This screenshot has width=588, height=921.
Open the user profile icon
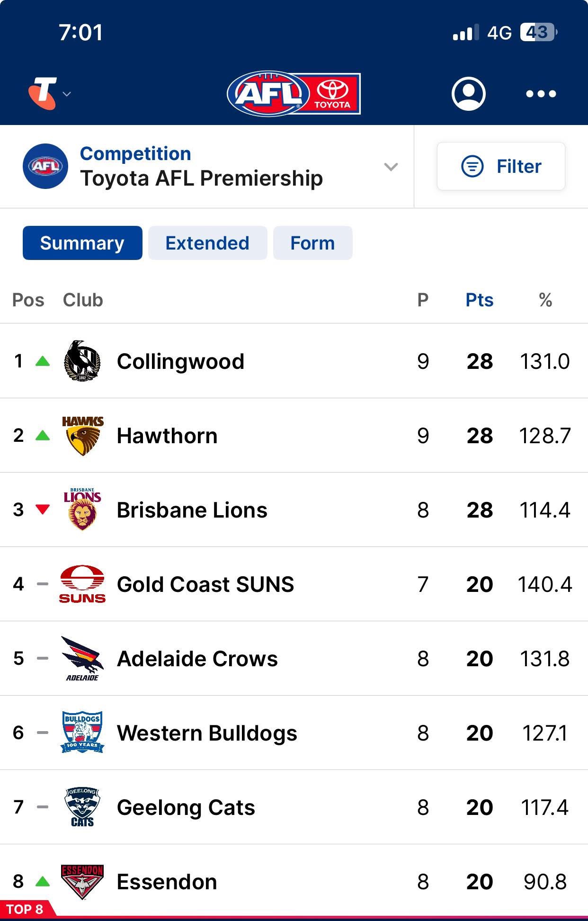coord(468,93)
